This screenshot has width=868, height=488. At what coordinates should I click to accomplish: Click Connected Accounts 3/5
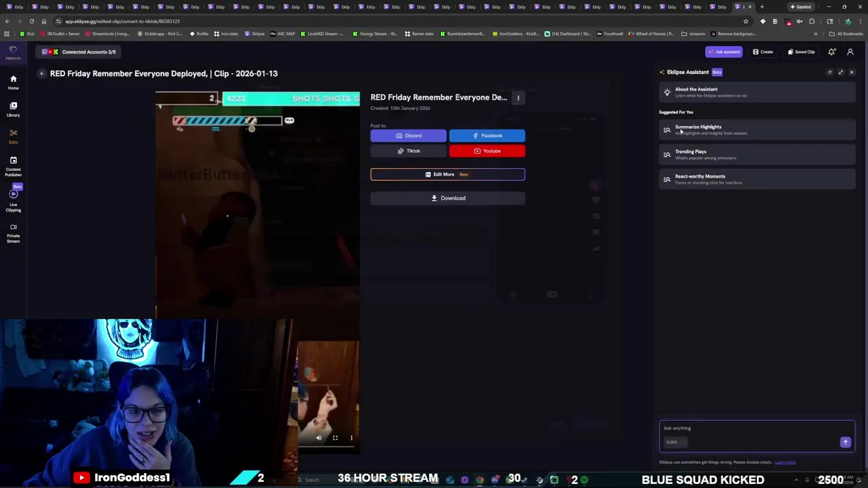click(79, 52)
